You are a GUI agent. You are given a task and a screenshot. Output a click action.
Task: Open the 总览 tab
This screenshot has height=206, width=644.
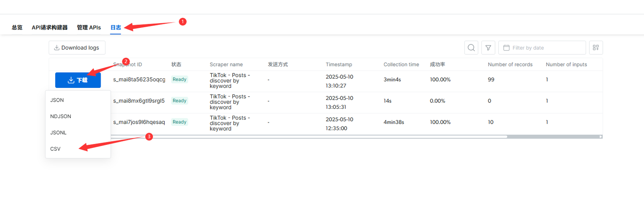pos(17,27)
